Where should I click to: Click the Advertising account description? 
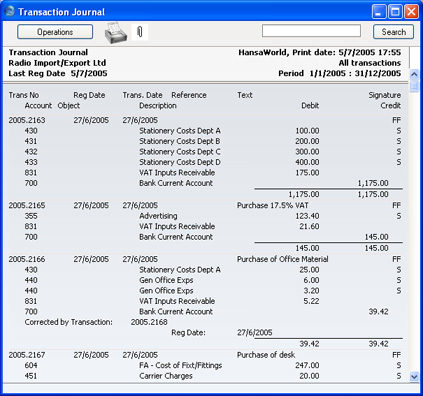click(158, 216)
